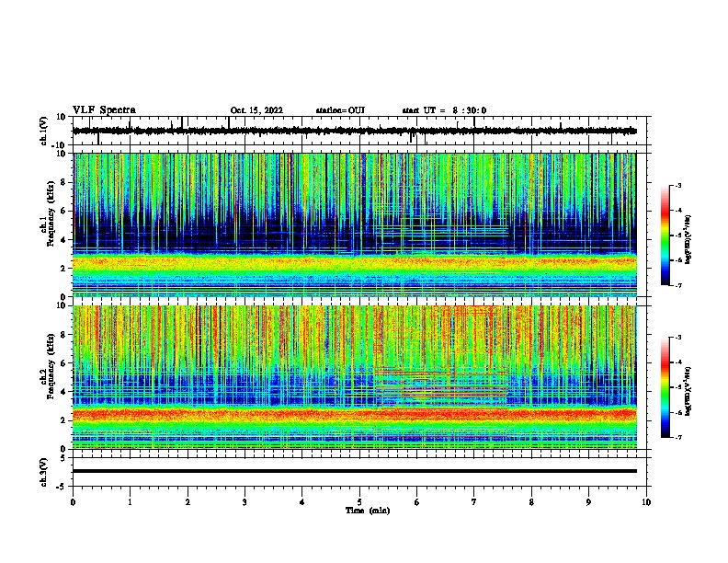The image size is (728, 563).
Task: Click the ch.1 (V) waveform trace panel
Action: coord(361,131)
